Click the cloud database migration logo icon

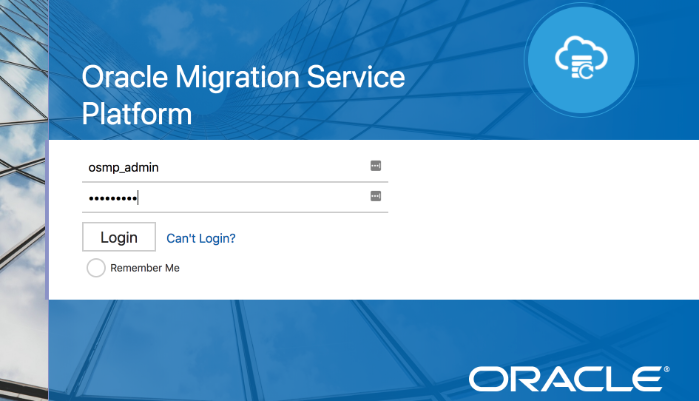(581, 59)
